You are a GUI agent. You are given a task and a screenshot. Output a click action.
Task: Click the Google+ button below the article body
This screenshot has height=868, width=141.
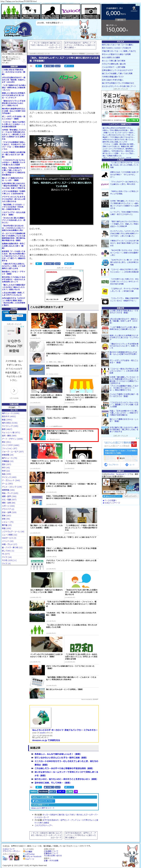click(x=31, y=264)
